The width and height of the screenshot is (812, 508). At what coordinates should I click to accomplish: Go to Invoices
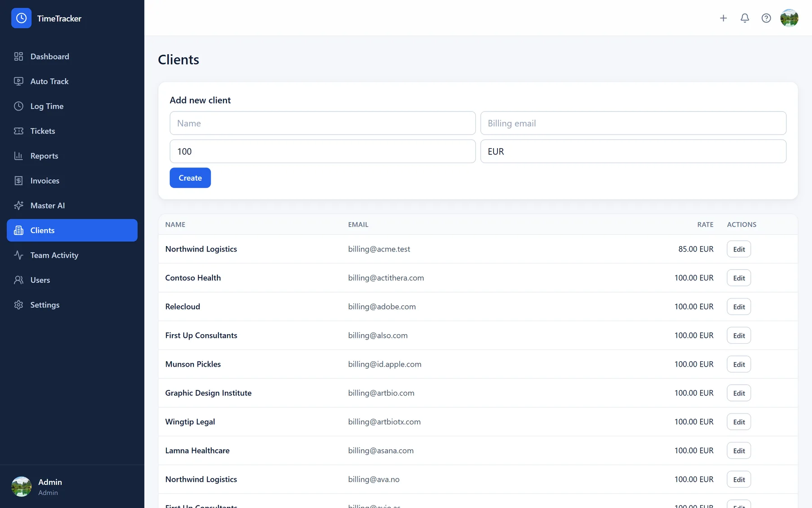pyautogui.click(x=72, y=181)
